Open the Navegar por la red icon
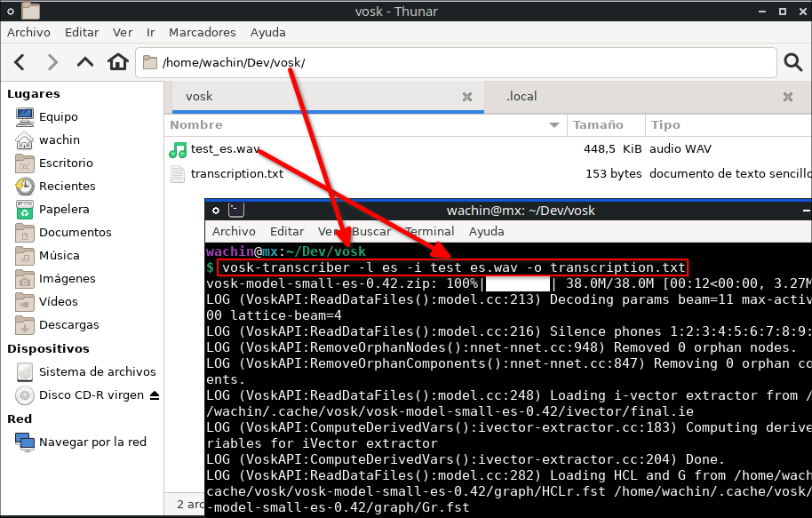The width and height of the screenshot is (812, 518). tap(24, 442)
